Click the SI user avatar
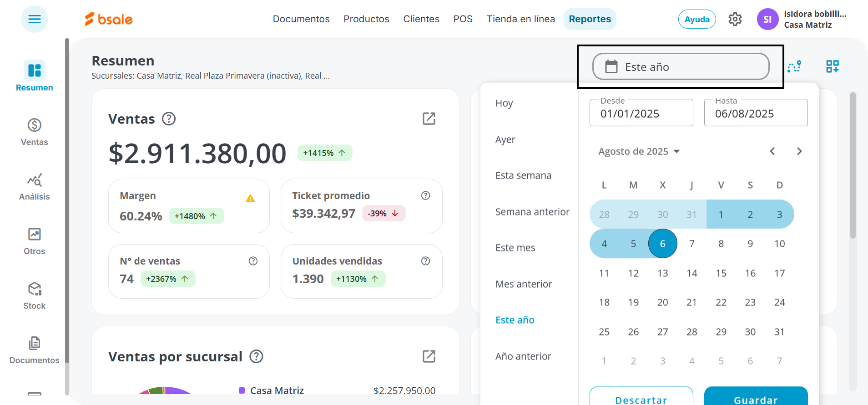Screen dimensions: 868x405 767,19
